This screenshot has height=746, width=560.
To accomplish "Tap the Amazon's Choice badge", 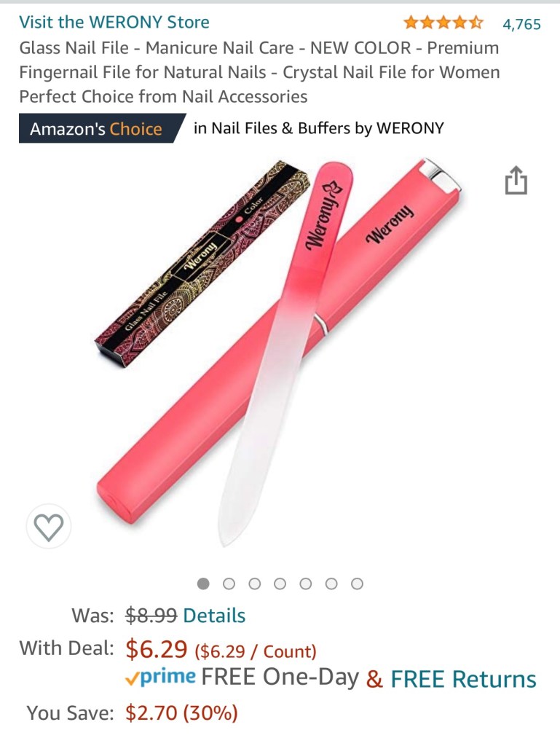I will tap(102, 128).
